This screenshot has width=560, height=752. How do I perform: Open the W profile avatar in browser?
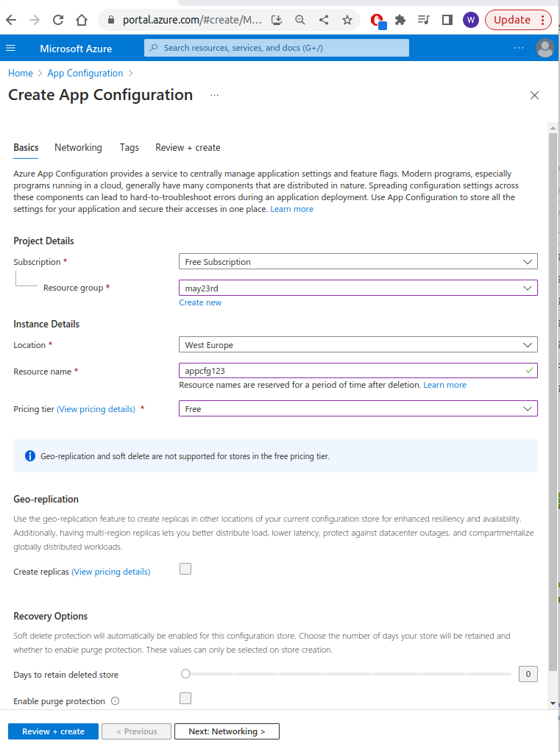[471, 20]
